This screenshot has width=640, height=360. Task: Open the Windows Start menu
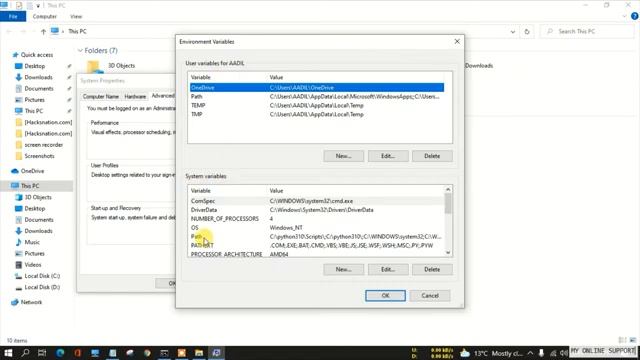point(8,353)
